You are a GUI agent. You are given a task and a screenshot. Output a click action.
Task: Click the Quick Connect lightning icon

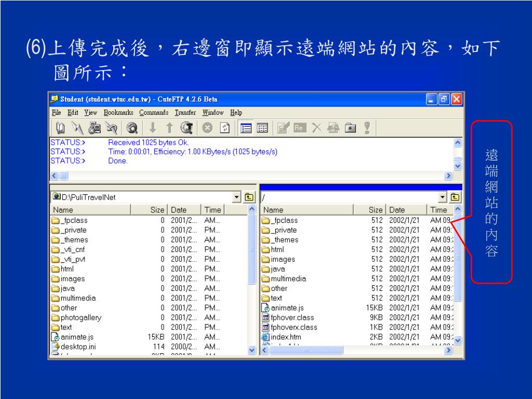(77, 128)
